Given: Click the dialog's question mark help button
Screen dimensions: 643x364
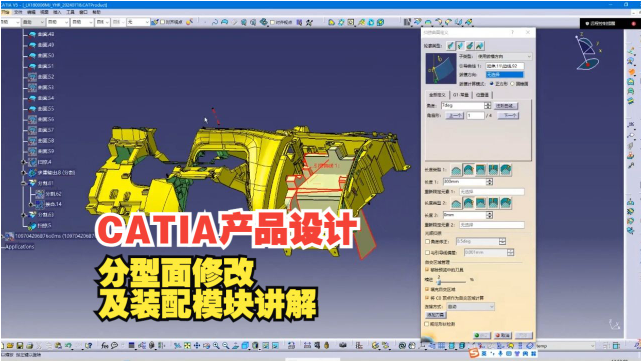Looking at the screenshot, I should tap(512, 32).
